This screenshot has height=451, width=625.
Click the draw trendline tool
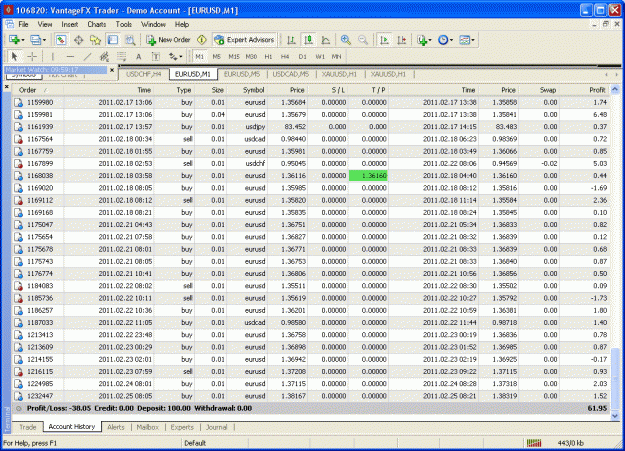[x=88, y=57]
